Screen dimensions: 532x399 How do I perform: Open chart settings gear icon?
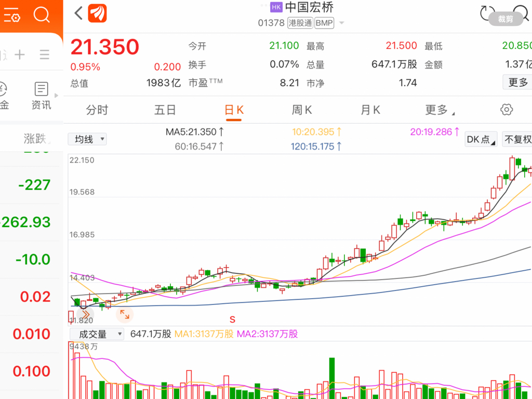click(x=507, y=110)
